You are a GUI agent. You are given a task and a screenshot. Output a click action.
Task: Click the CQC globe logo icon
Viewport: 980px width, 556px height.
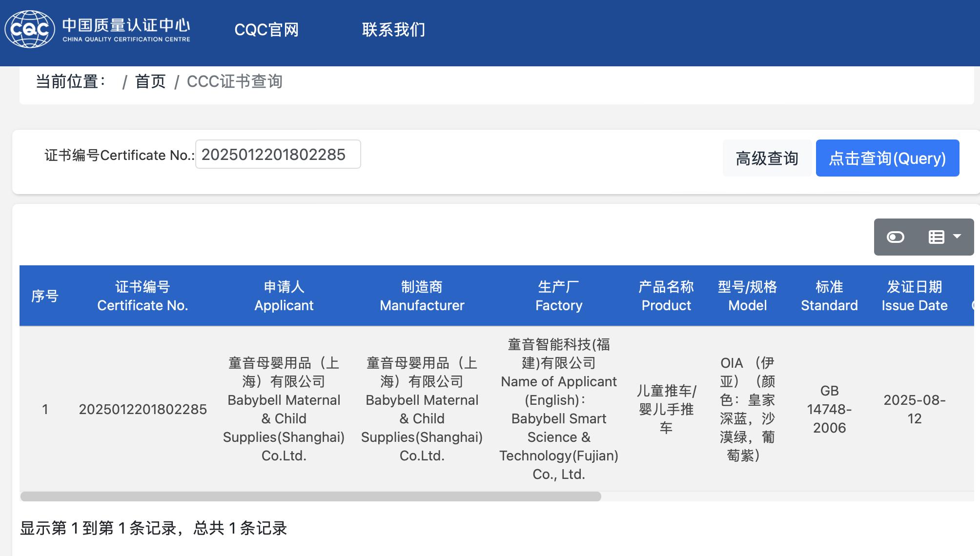[x=29, y=29]
